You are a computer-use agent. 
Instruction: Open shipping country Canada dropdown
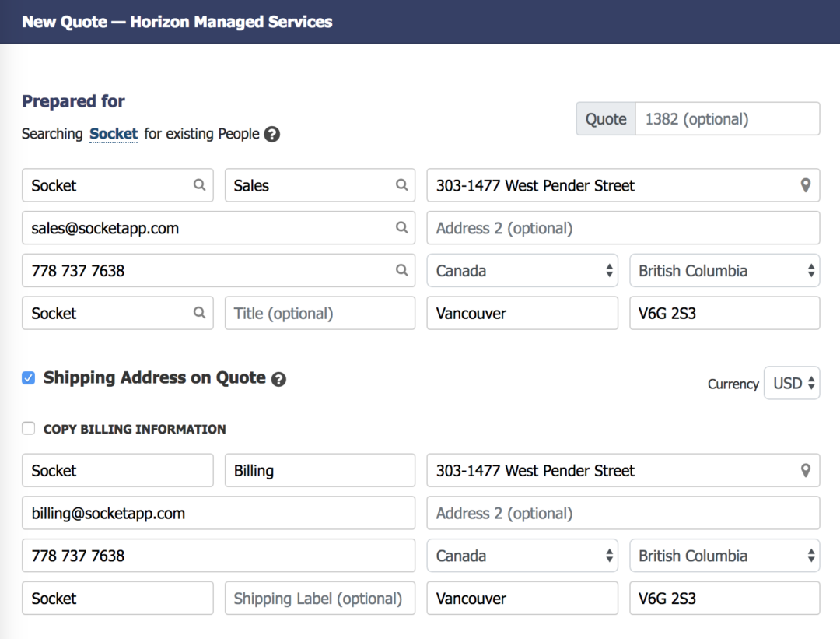point(523,556)
